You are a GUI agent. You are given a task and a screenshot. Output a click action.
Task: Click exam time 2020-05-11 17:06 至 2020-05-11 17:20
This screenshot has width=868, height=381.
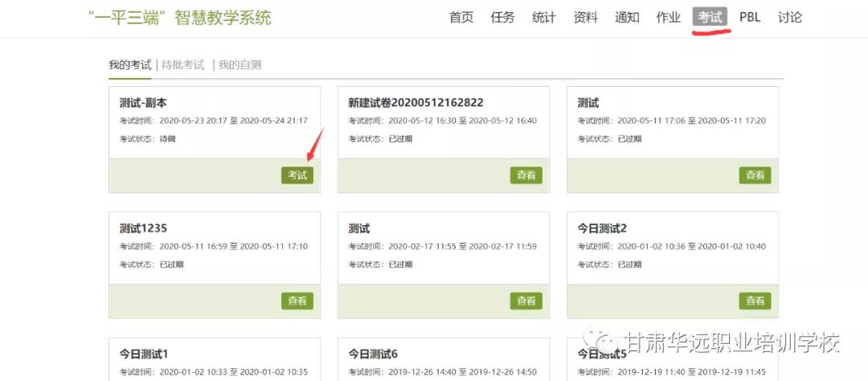pyautogui.click(x=691, y=121)
